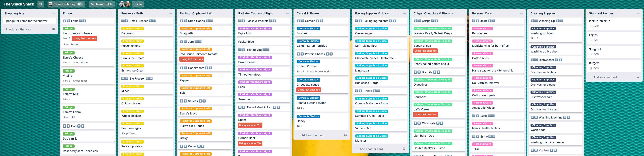The image size is (644, 156).
Task: Click checklist icon on Burgers card
Action: (x=591, y=68)
